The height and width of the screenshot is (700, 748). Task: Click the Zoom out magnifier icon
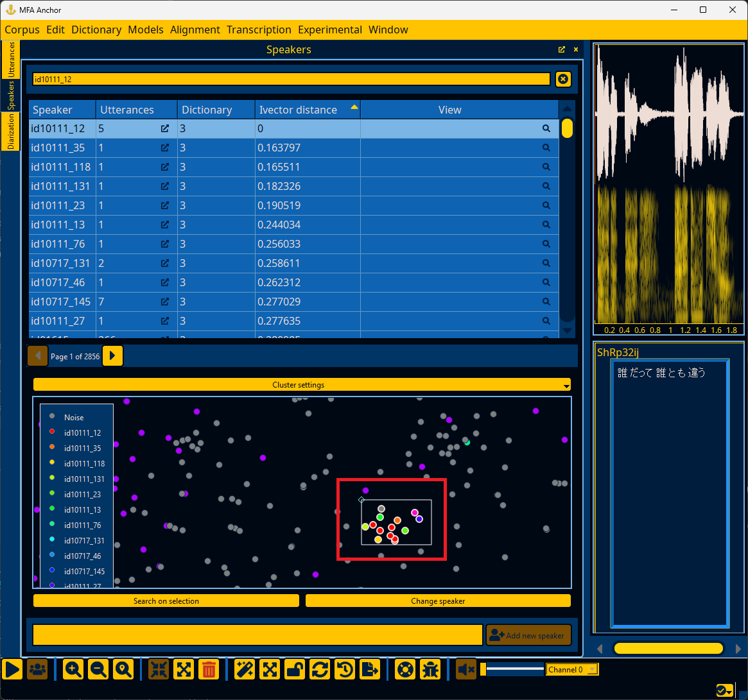coord(98,669)
